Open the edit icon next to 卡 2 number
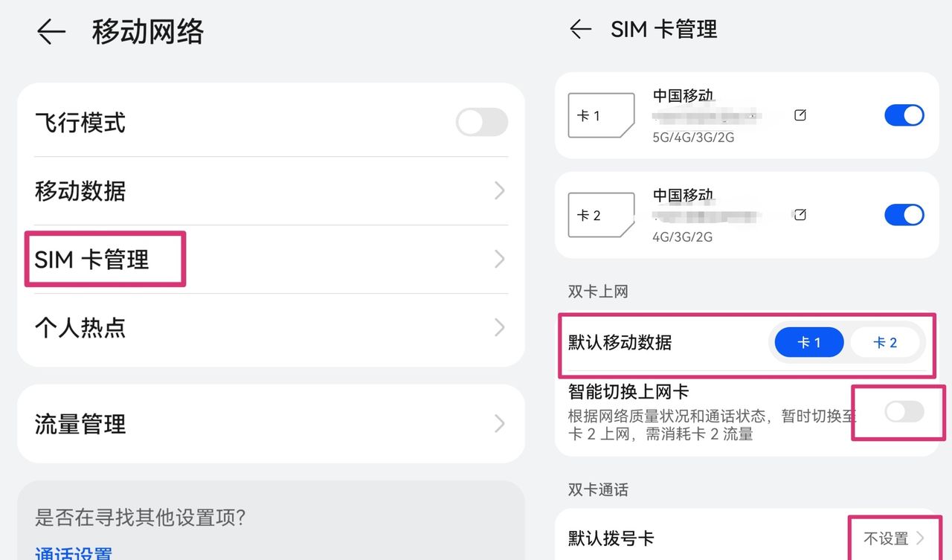The height and width of the screenshot is (560, 952). [x=800, y=215]
